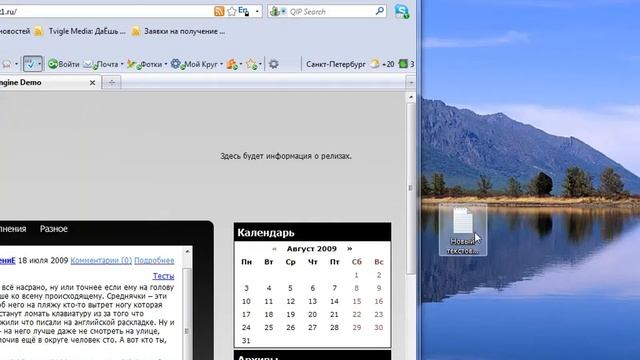Open the Заявки на получение bookmark
The width and height of the screenshot is (640, 360).
point(178,31)
